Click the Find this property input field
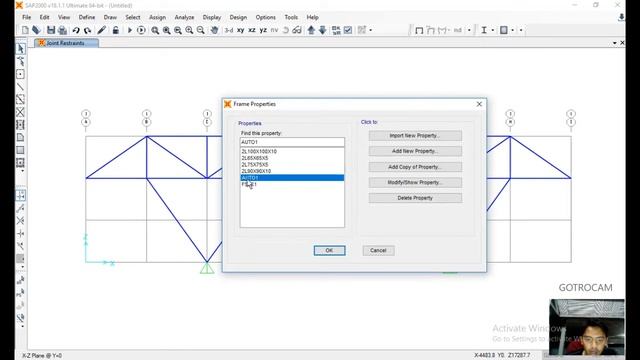The height and width of the screenshot is (360, 640). 292,142
